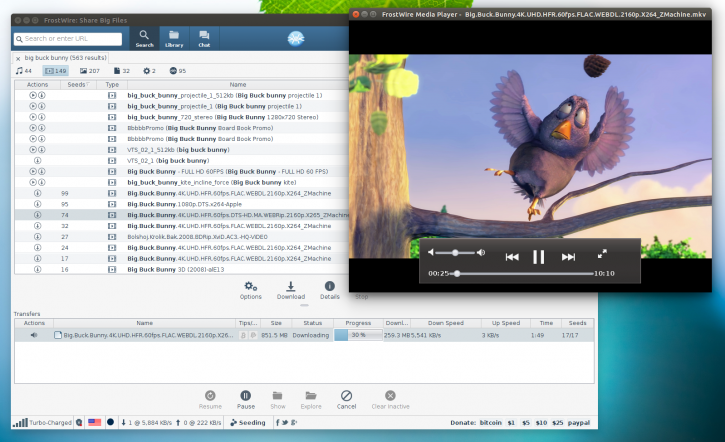Sort transfers by Down Speed column

[446, 323]
